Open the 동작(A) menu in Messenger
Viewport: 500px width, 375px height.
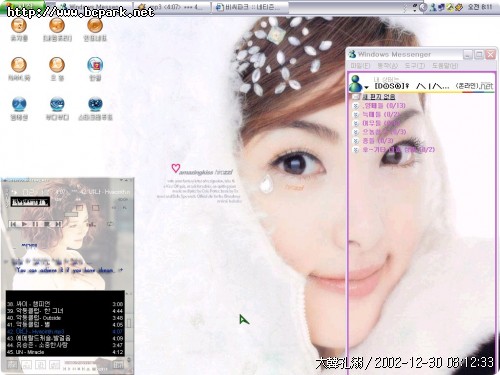(387, 66)
